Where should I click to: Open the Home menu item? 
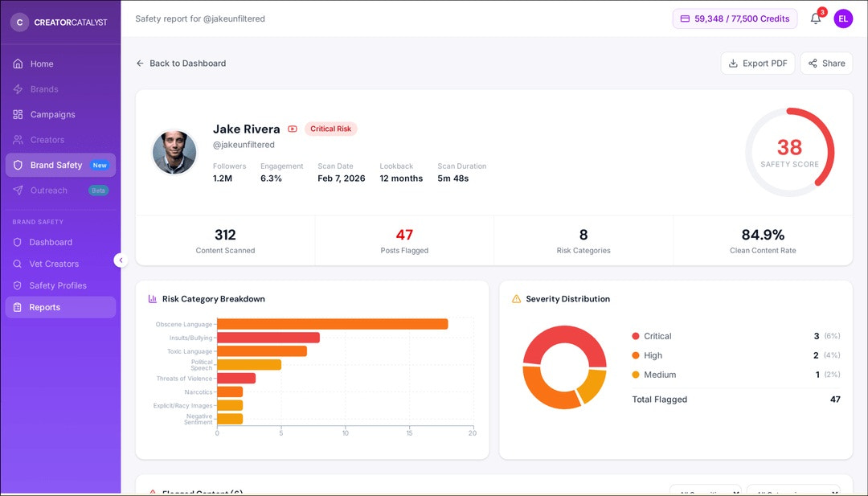pos(60,64)
